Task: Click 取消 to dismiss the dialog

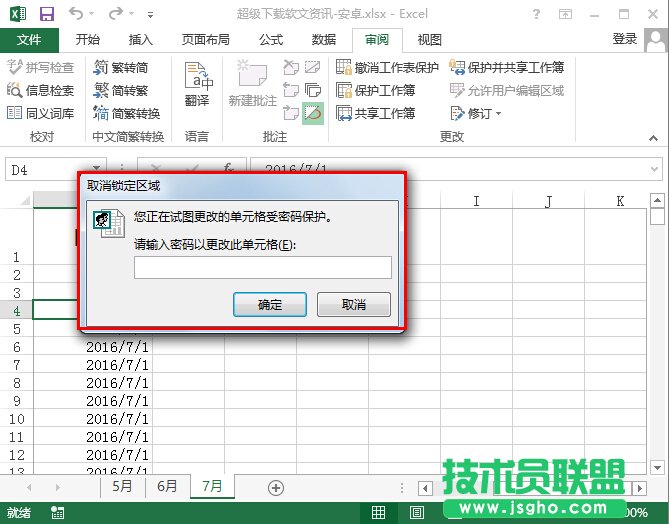Action: [353, 304]
